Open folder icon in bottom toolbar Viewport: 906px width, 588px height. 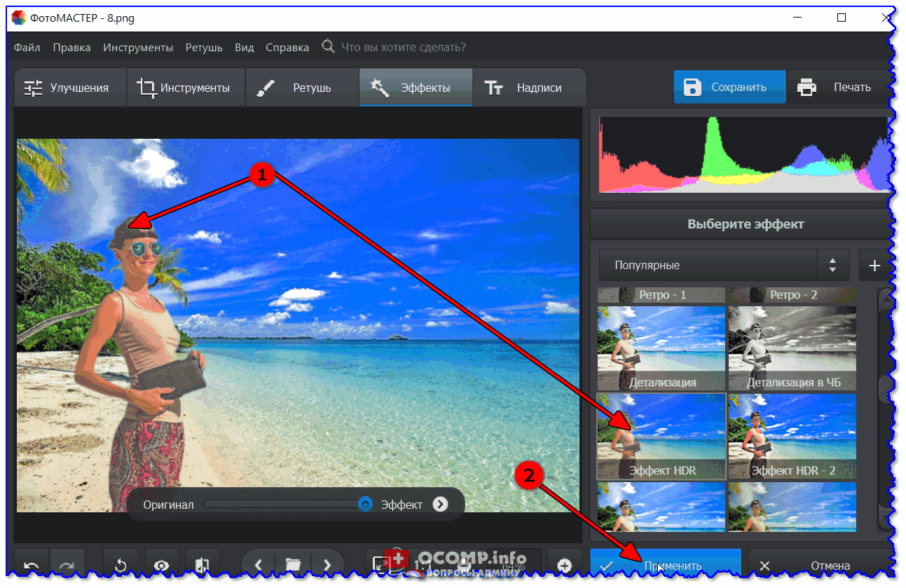pos(292,564)
